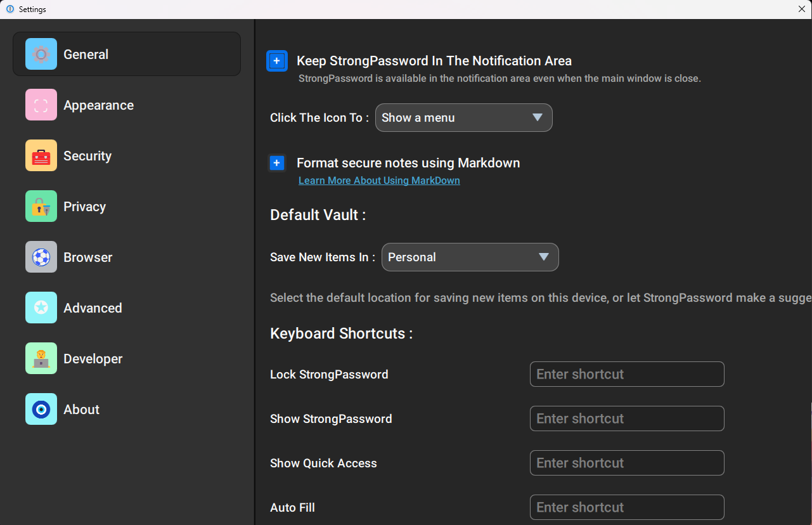812x525 pixels.
Task: Click the Auto Fill shortcut field
Action: [x=627, y=507]
